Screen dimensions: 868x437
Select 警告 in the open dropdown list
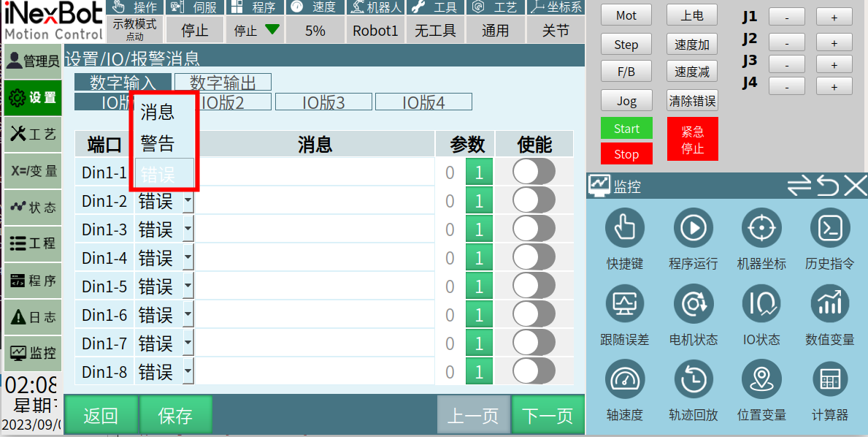pyautogui.click(x=158, y=143)
